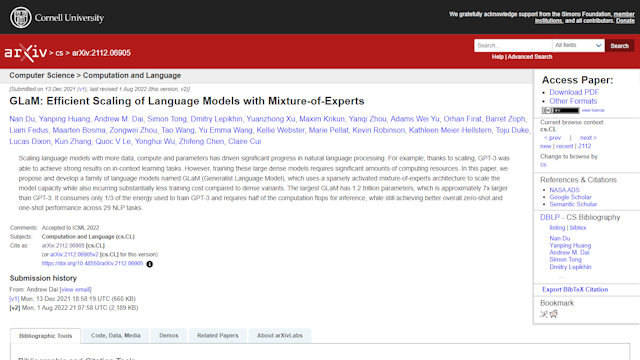Open the About arXivLabs tab

(x=280, y=336)
